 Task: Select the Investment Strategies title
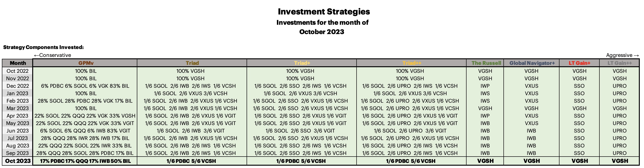coord(324,11)
